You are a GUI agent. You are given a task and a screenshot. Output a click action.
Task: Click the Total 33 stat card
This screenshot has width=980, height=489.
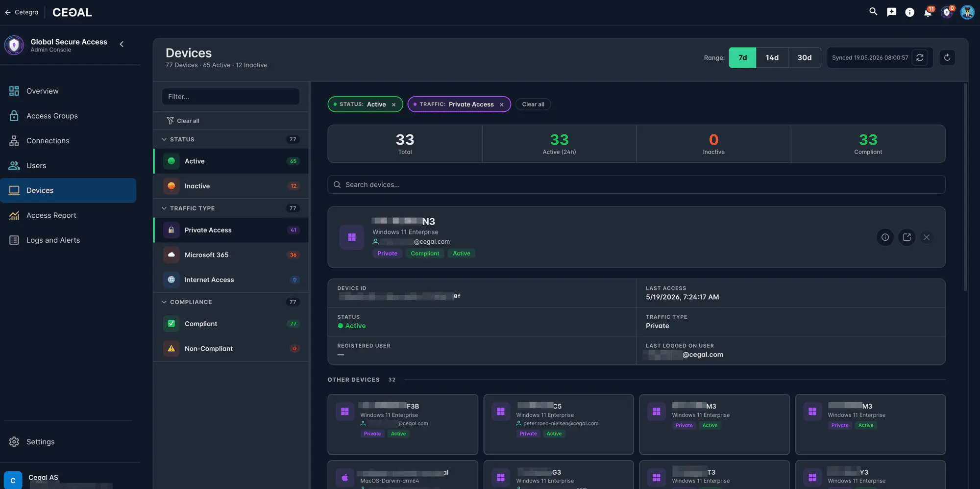(x=405, y=144)
